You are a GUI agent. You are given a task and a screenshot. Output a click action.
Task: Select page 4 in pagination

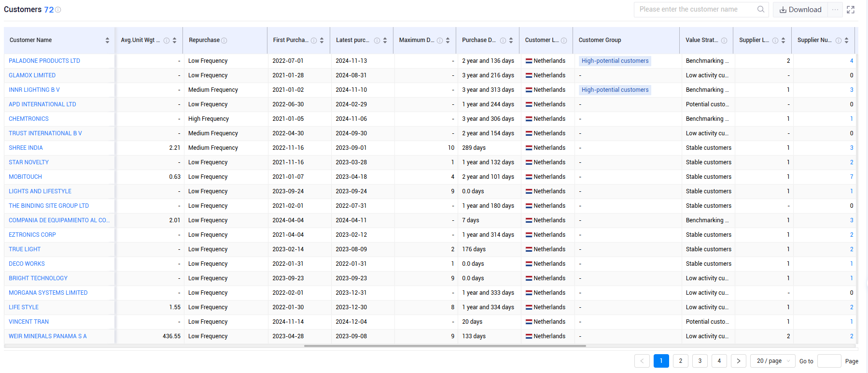[x=719, y=361]
